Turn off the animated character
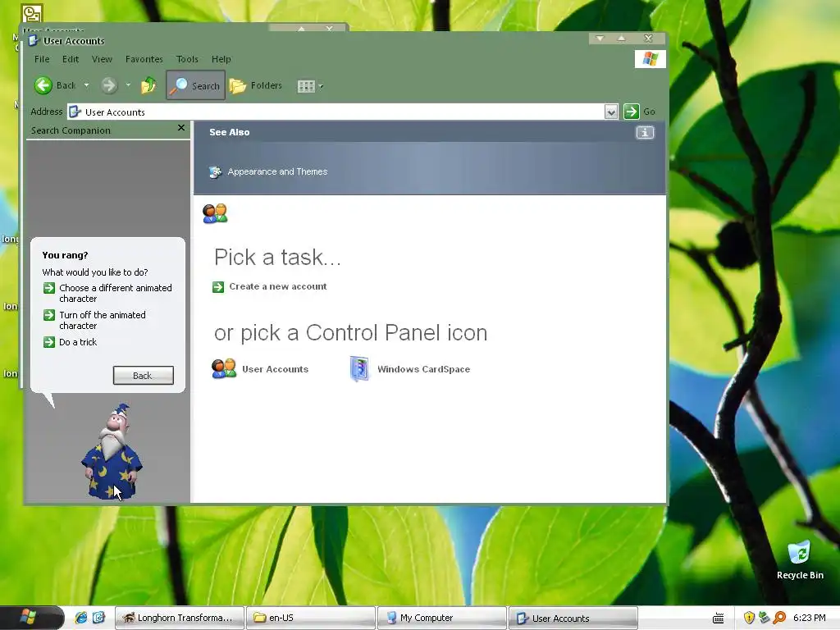The width and height of the screenshot is (840, 630). (103, 321)
